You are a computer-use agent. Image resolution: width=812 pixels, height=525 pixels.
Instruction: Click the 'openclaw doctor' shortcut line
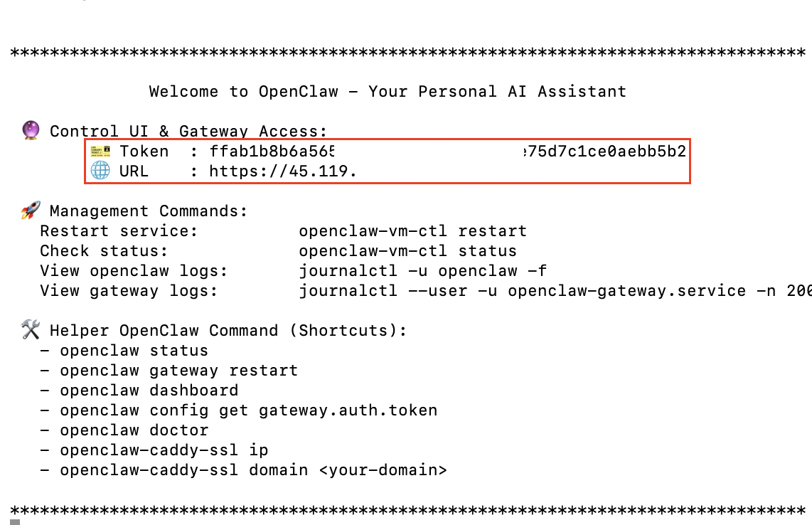pyautogui.click(x=134, y=430)
